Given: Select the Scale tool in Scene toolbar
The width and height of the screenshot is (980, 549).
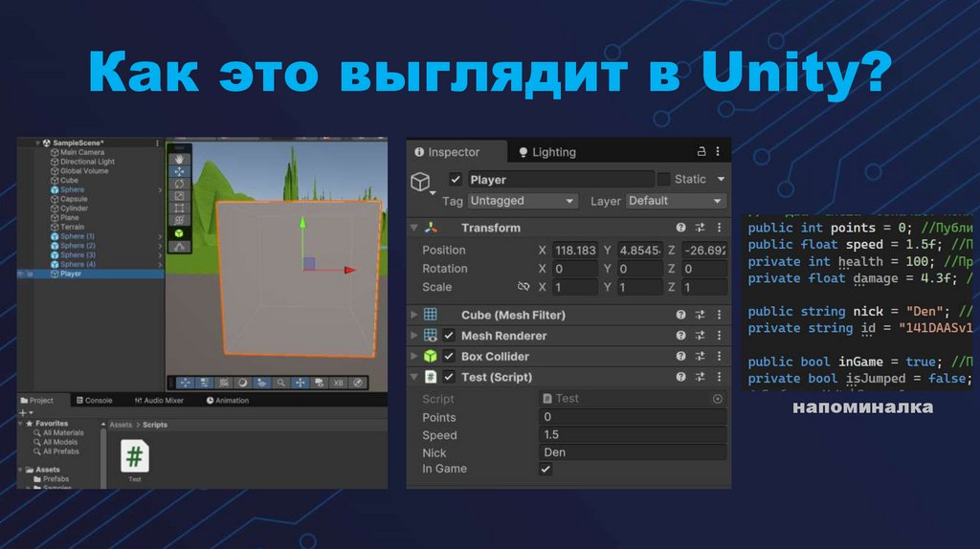Looking at the screenshot, I should (x=179, y=196).
